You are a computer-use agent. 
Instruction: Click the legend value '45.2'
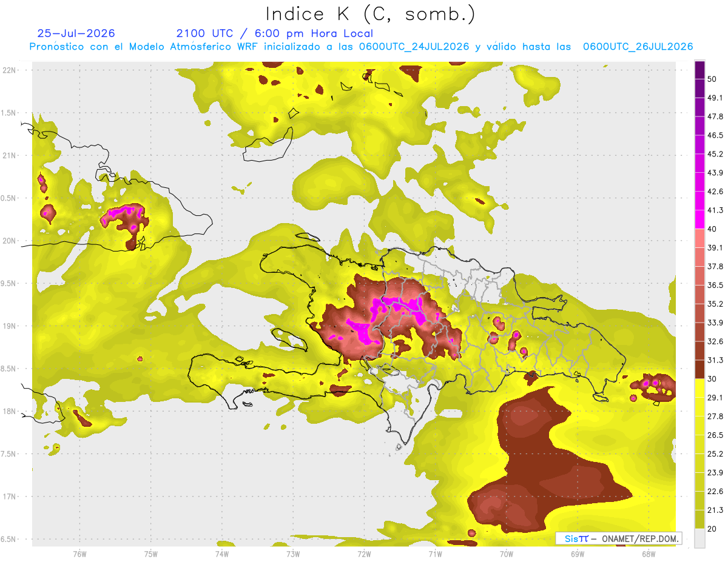(x=715, y=154)
